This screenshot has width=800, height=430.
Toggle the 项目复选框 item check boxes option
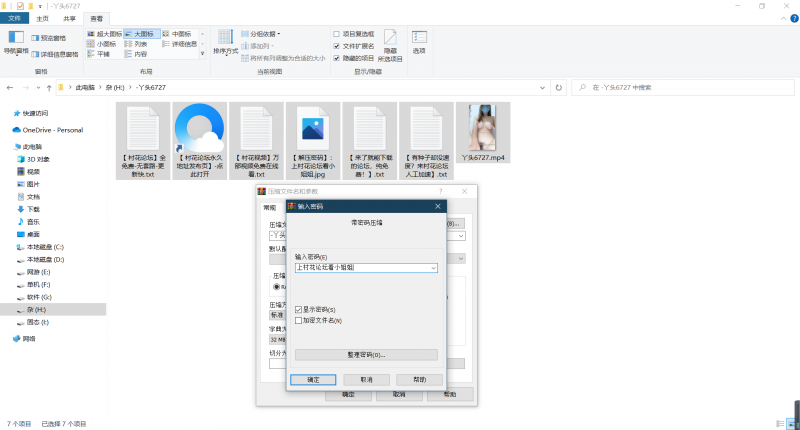pyautogui.click(x=338, y=33)
